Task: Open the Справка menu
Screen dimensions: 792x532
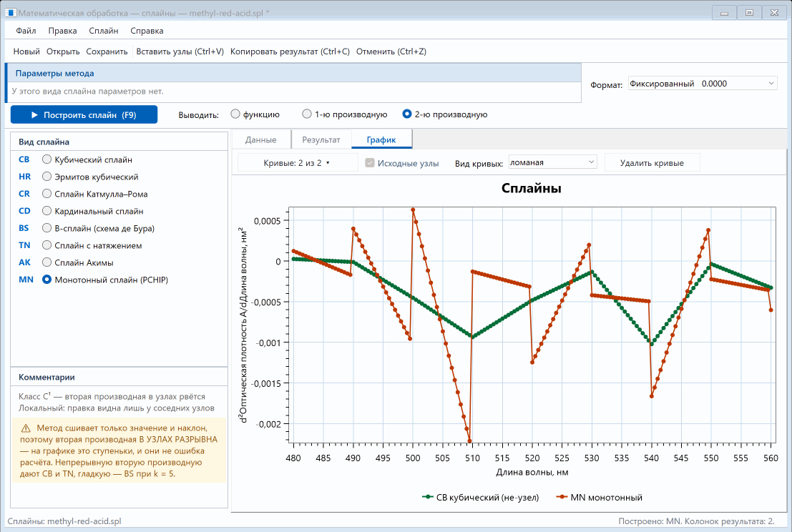Action: pyautogui.click(x=147, y=31)
